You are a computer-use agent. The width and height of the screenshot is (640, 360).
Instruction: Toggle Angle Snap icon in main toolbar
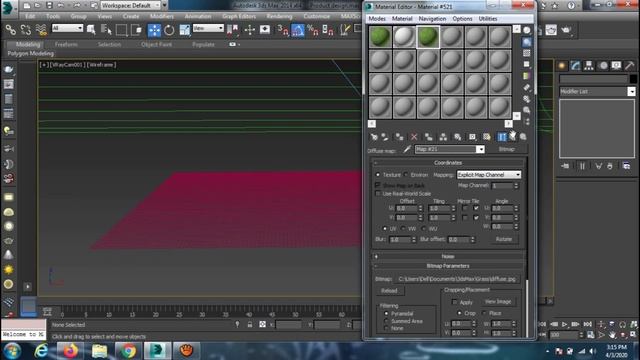coord(298,30)
